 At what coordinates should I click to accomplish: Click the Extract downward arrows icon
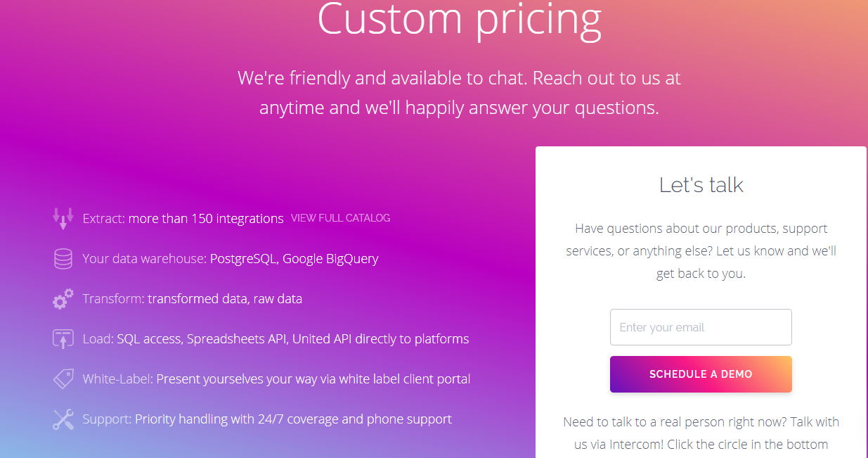click(x=63, y=219)
